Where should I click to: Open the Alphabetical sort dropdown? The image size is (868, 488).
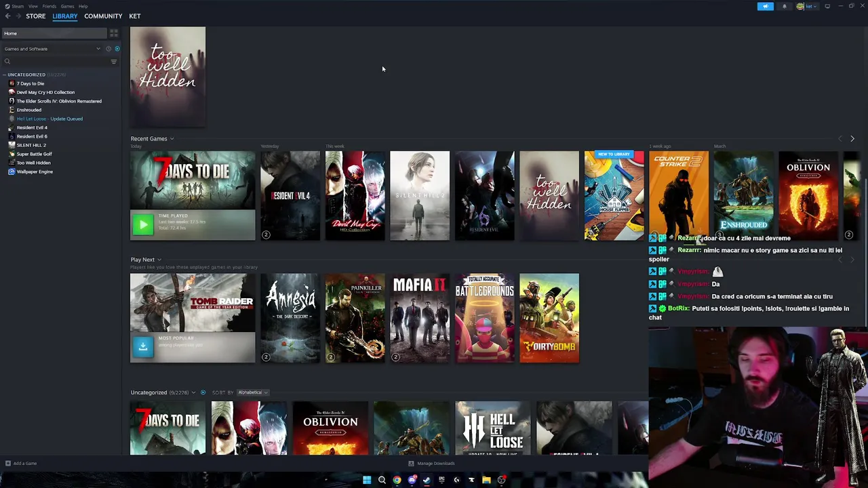[x=252, y=392]
